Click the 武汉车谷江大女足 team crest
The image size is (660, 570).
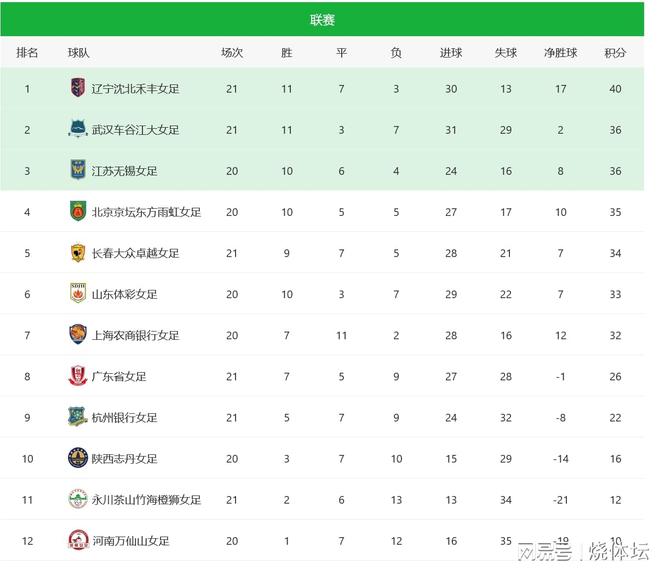tap(78, 129)
